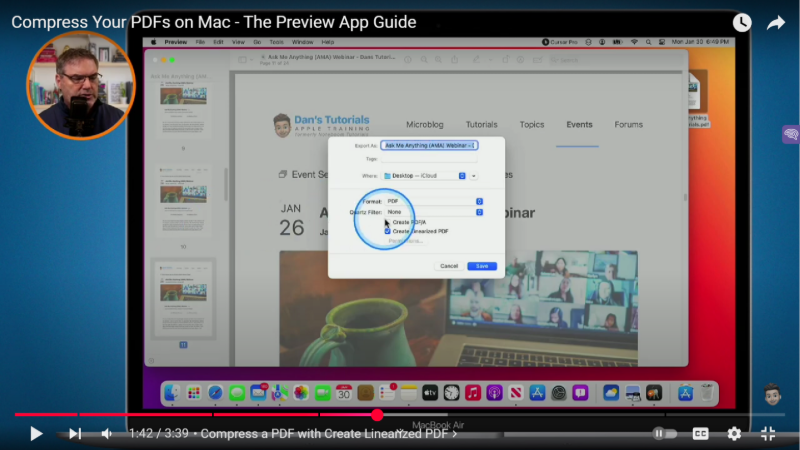Image resolution: width=800 pixels, height=450 pixels.
Task: Click the Microblog nav link
Action: point(424,124)
